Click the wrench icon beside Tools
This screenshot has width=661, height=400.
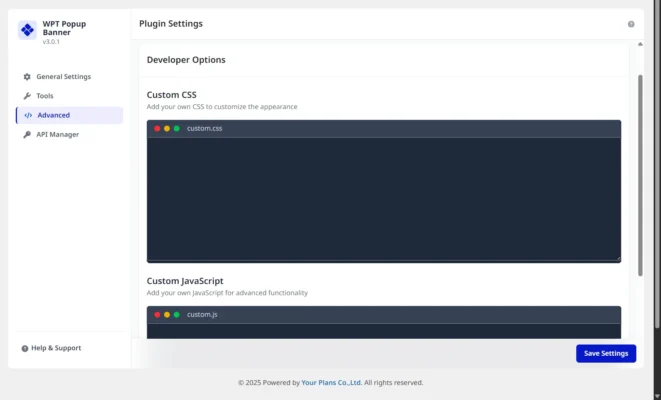click(27, 96)
